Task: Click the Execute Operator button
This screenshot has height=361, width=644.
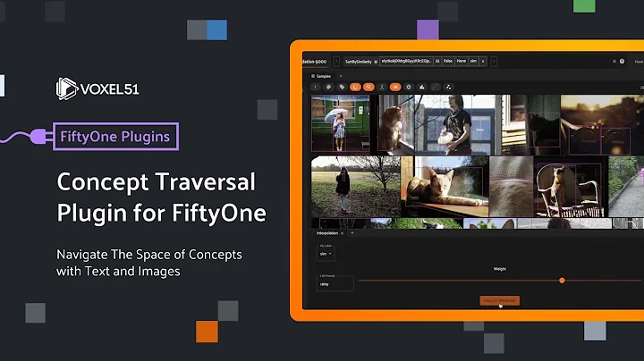Action: [x=499, y=301]
